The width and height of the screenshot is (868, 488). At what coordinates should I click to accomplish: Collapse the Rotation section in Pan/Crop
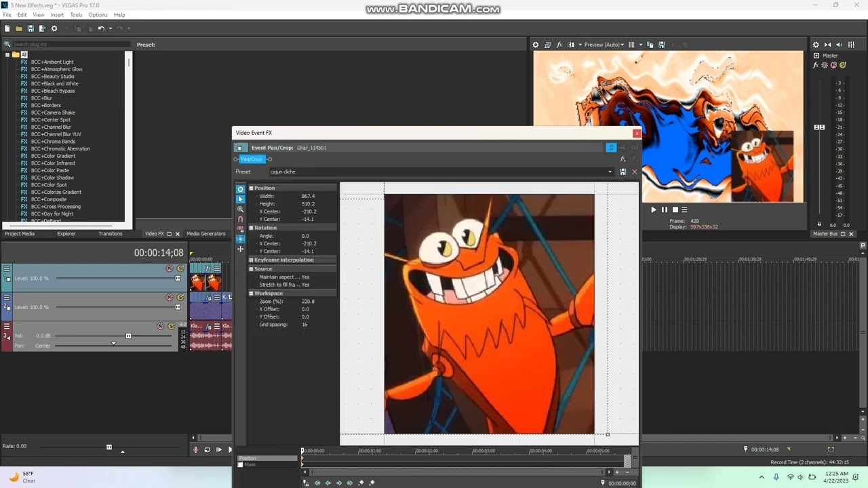coord(251,228)
